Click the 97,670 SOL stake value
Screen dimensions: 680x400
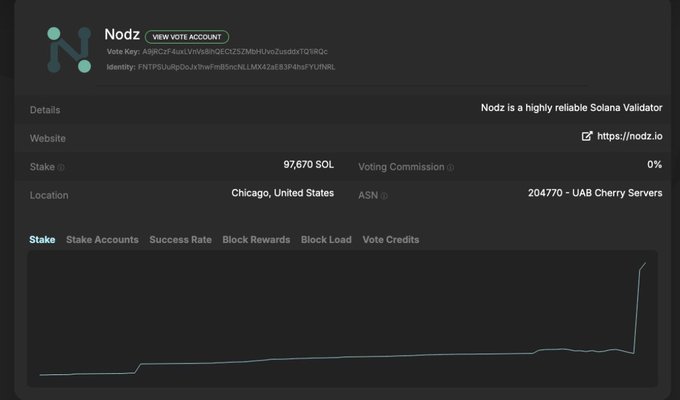pyautogui.click(x=309, y=165)
